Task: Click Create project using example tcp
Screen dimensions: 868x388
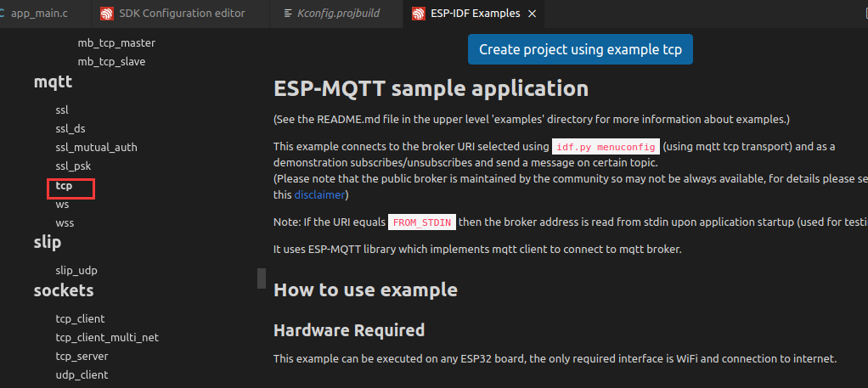Action: tap(580, 49)
